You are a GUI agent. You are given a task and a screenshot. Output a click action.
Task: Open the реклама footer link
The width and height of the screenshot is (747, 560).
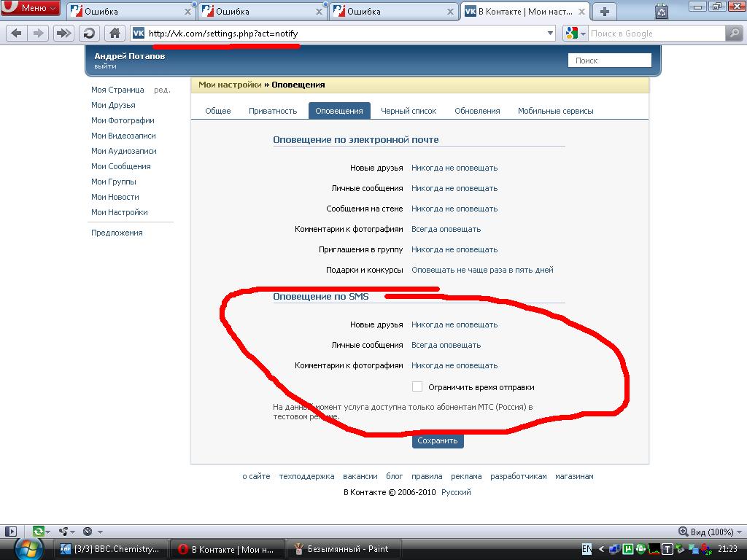(466, 476)
